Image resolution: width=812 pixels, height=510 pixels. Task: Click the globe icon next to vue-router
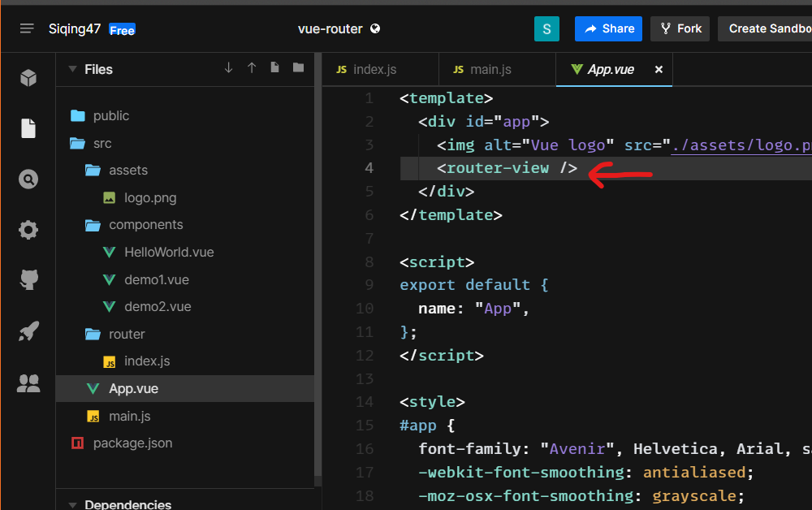(x=375, y=28)
